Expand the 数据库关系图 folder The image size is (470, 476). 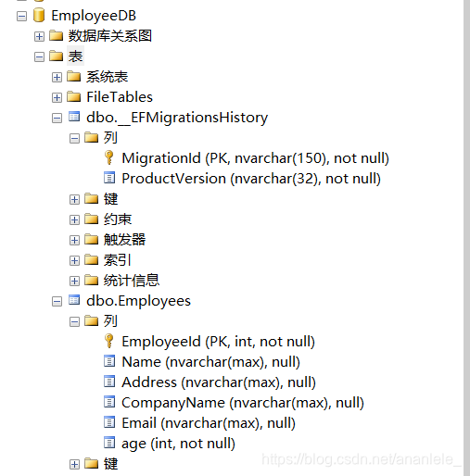click(39, 36)
